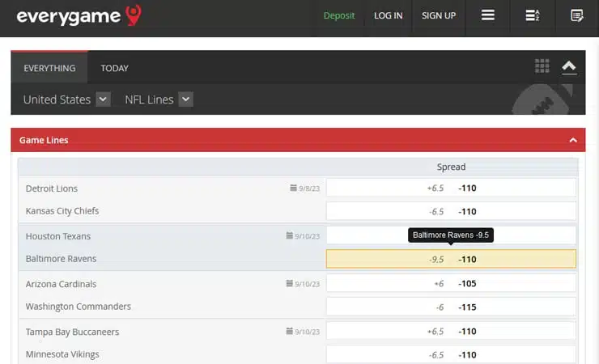Bet Kansas City Chiefs -6.5 spread
The image size is (599, 364).
(x=451, y=211)
